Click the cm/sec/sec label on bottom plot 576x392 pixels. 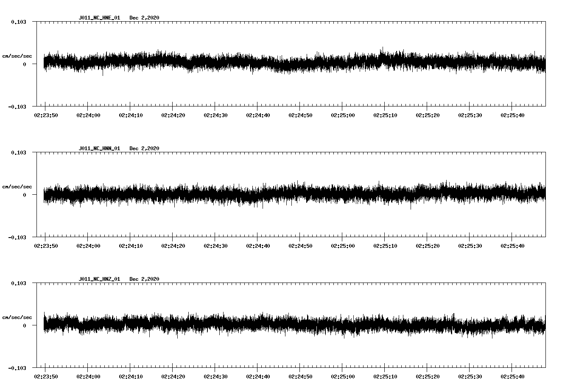17,317
